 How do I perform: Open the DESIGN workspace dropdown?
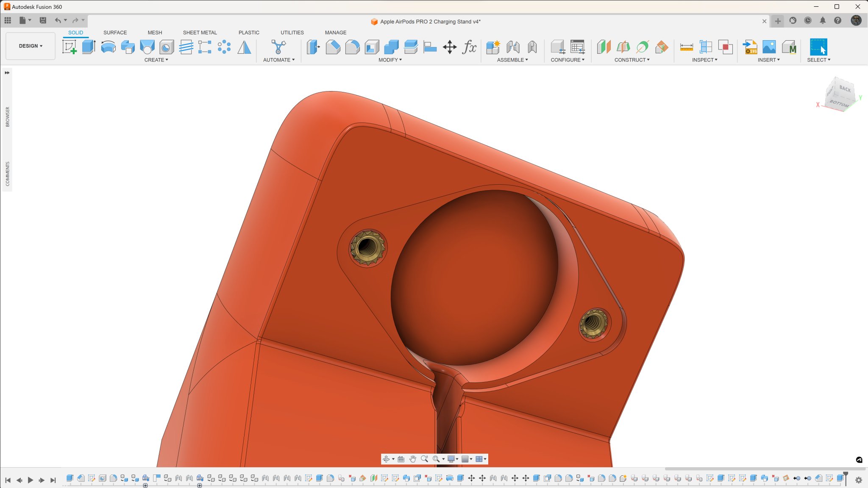coord(31,46)
